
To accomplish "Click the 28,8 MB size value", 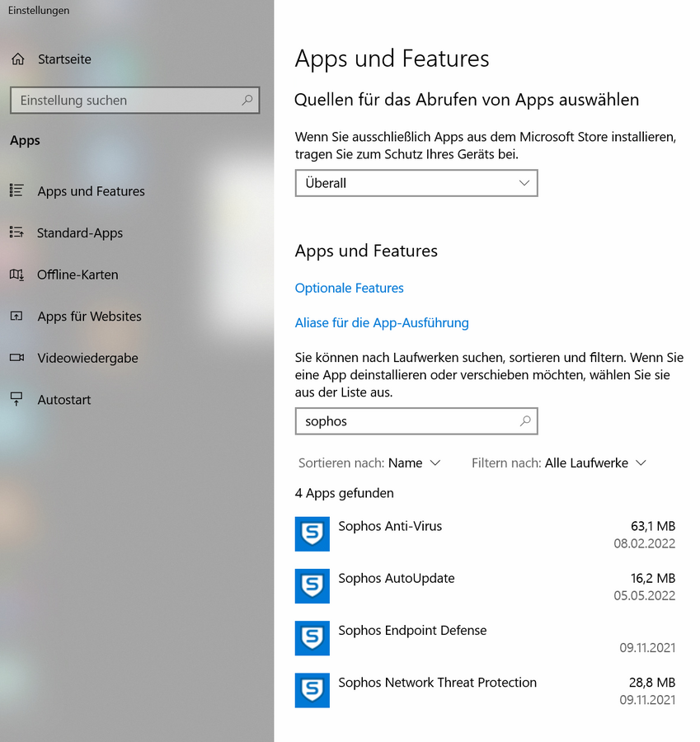I will click(x=652, y=683).
